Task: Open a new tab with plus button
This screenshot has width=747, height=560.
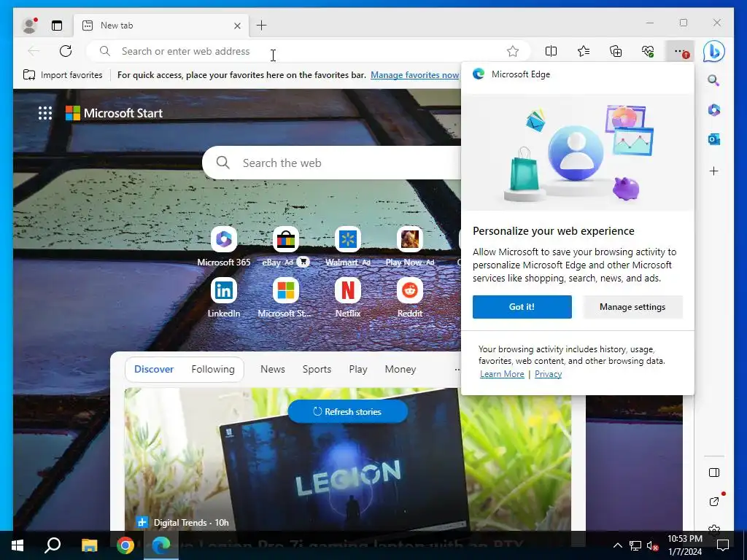Action: click(x=262, y=26)
